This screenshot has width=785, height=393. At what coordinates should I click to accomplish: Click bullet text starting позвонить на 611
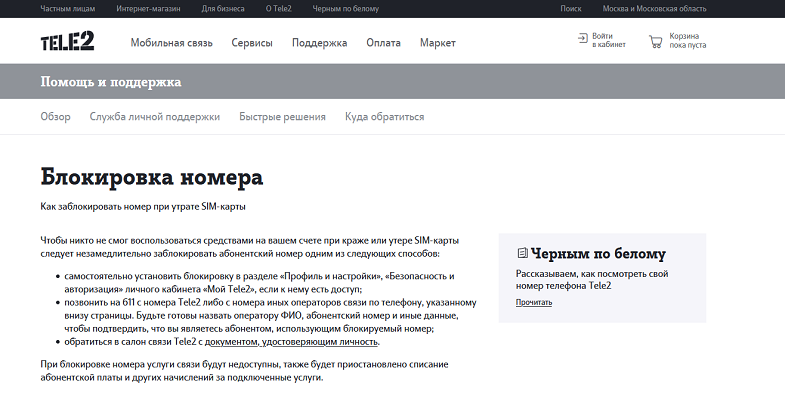pyautogui.click(x=270, y=315)
